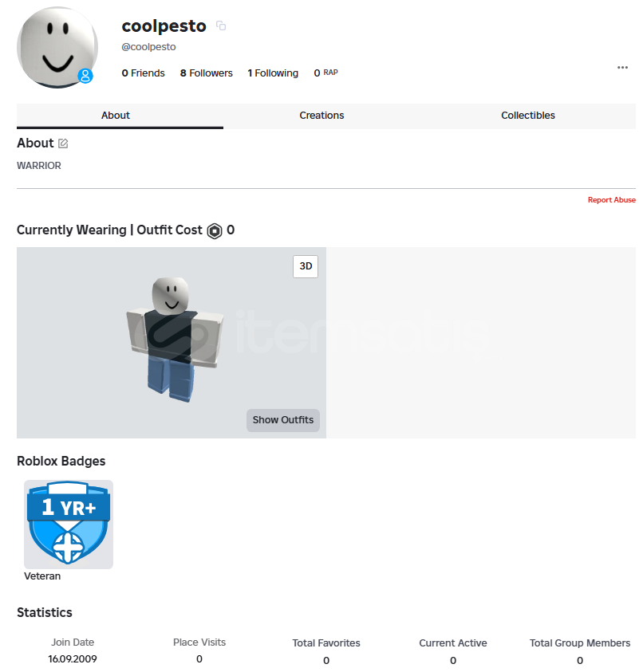Click the blue profile status badge icon
This screenshot has width=639, height=672.
(85, 76)
